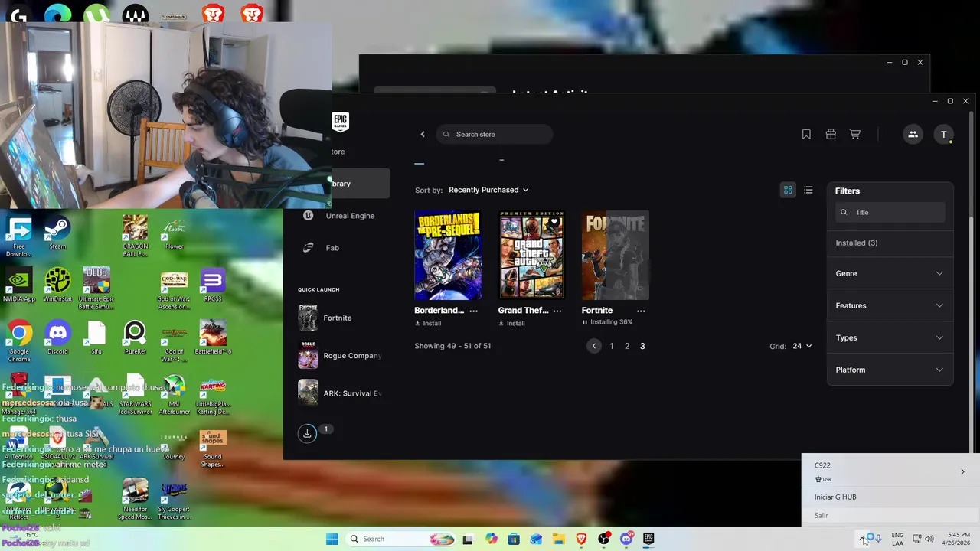Open Fortnite game thumbnail
This screenshot has width=980, height=551.
pos(616,255)
